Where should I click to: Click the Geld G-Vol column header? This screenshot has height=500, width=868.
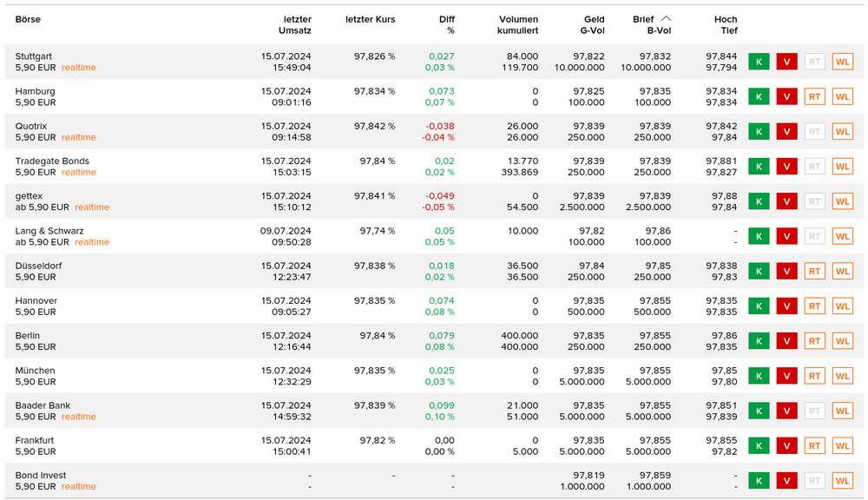pos(593,24)
